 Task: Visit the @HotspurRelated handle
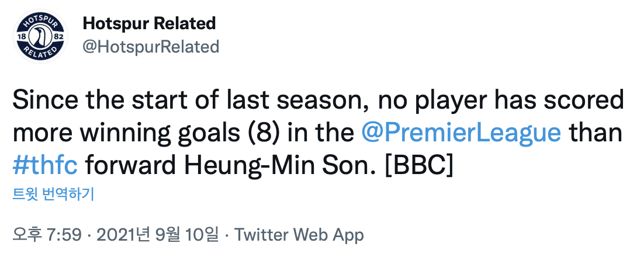pyautogui.click(x=151, y=46)
